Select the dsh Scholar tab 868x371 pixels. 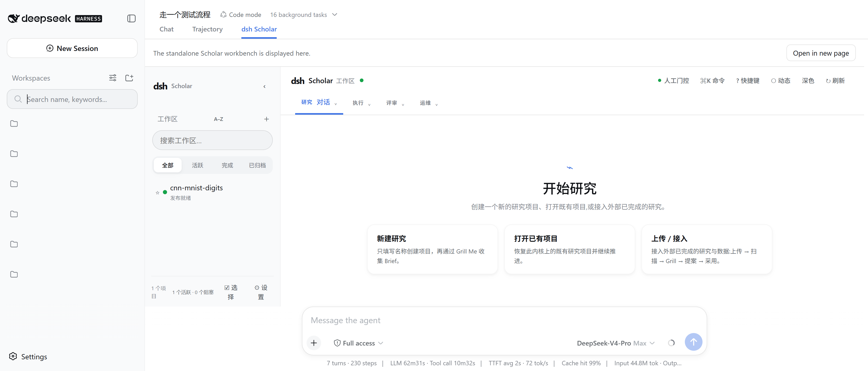(259, 29)
